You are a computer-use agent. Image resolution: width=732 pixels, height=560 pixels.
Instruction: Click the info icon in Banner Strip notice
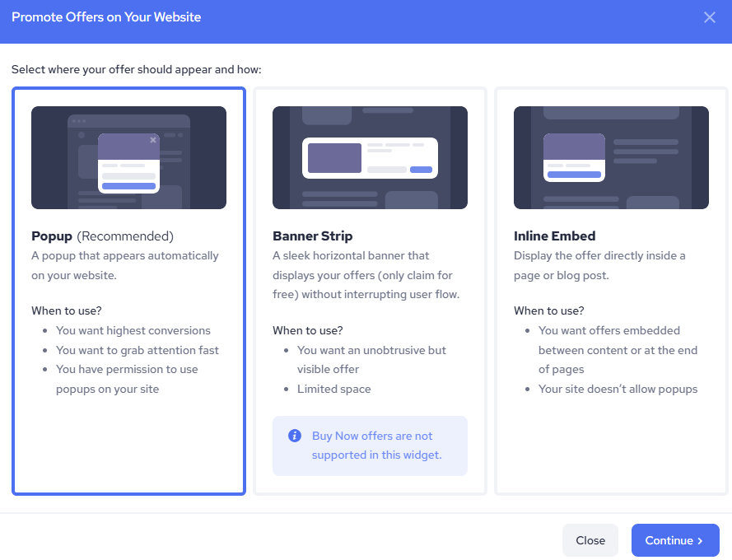coord(295,436)
